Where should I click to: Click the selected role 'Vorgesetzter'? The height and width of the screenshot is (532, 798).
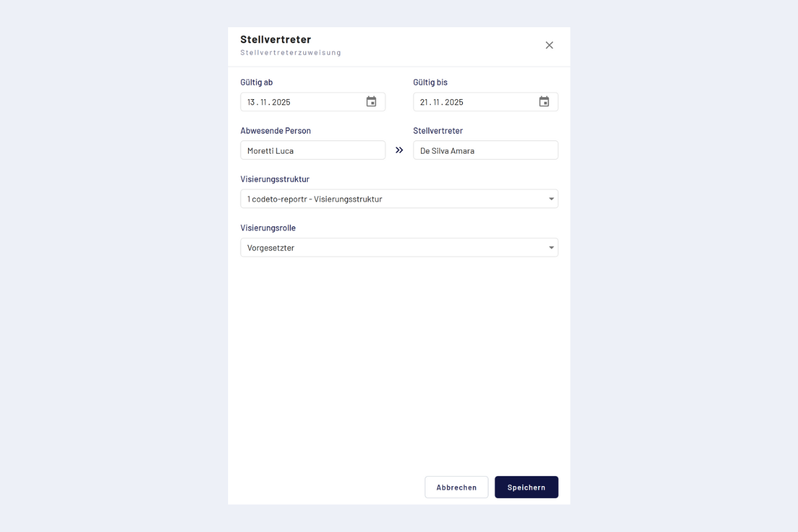271,248
